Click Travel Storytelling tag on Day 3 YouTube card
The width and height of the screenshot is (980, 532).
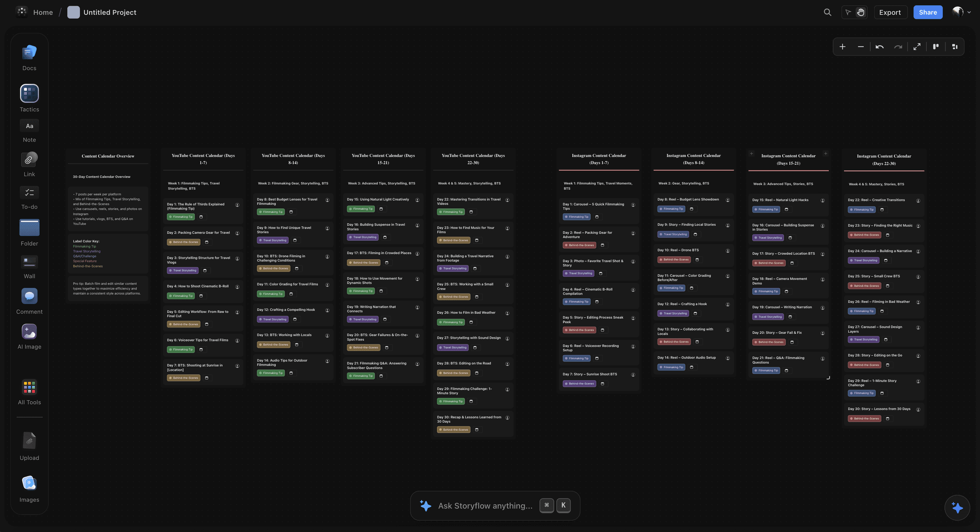[182, 271]
